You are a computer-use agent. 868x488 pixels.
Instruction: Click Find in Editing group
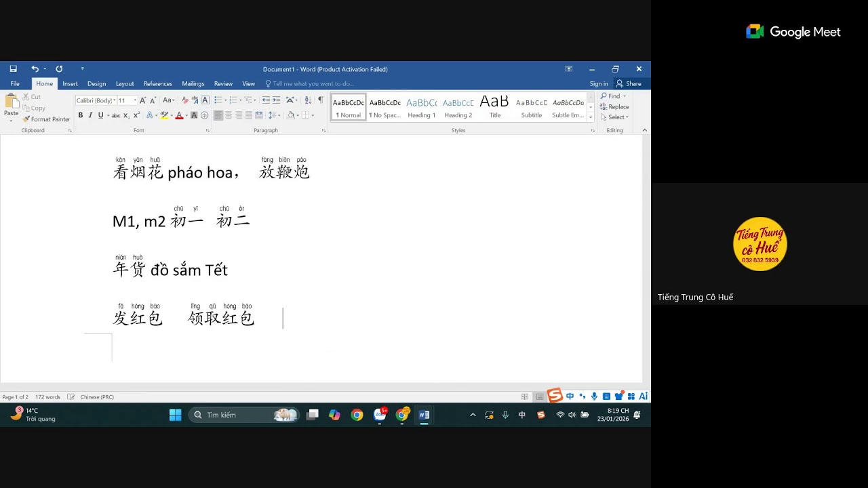[x=612, y=96]
